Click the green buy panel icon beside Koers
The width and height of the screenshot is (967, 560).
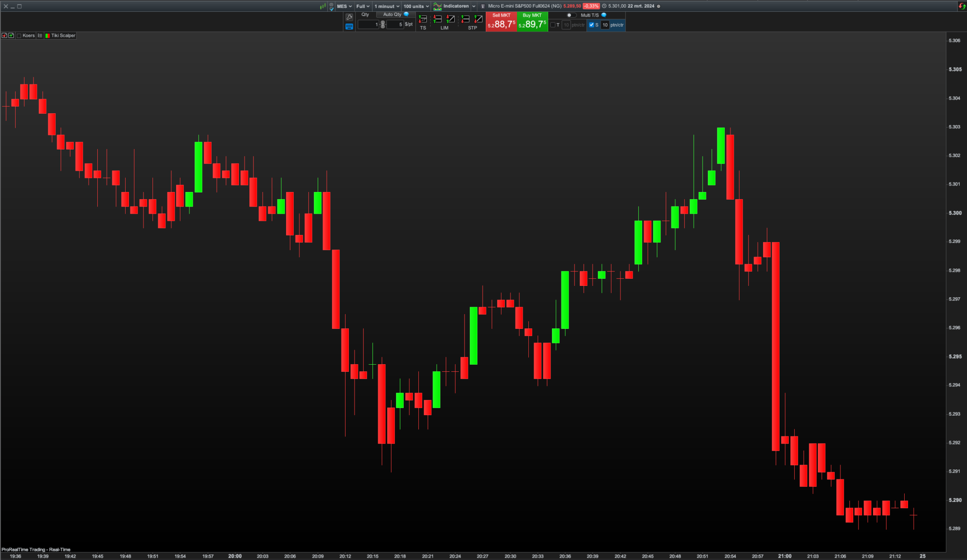(11, 35)
